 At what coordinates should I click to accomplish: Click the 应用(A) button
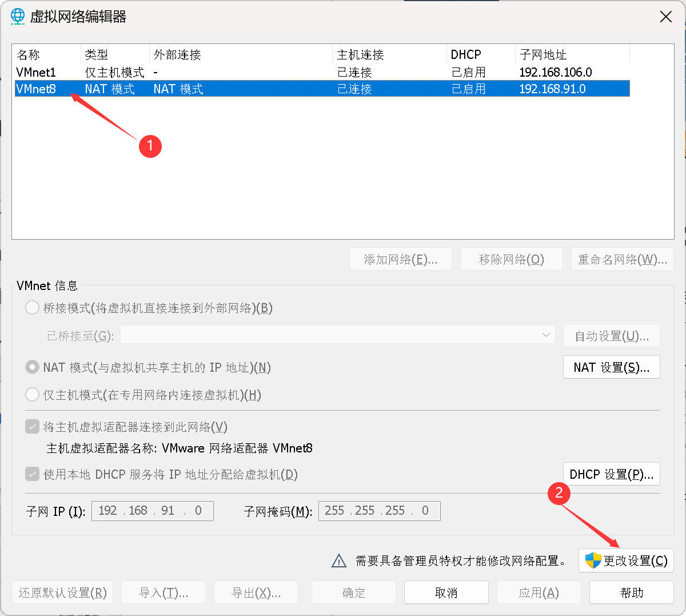click(539, 593)
